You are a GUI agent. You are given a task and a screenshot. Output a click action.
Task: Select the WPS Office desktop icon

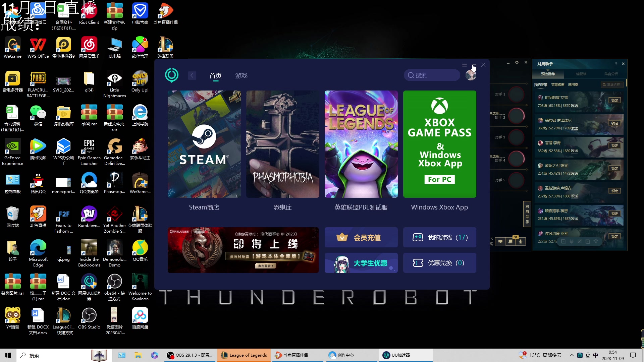point(38,48)
